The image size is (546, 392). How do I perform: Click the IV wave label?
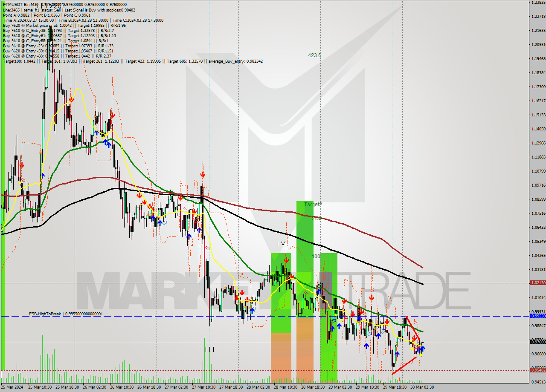(281, 243)
